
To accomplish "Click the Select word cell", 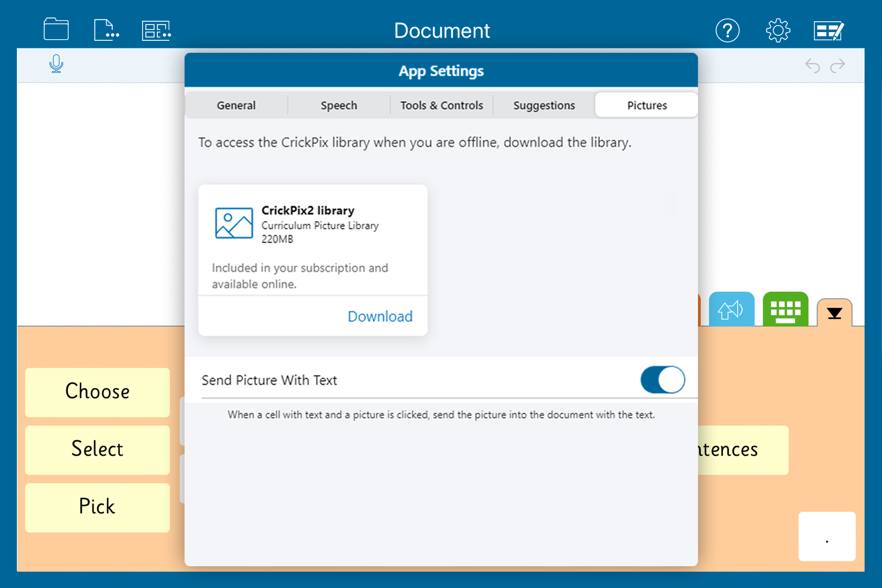I will (x=97, y=450).
